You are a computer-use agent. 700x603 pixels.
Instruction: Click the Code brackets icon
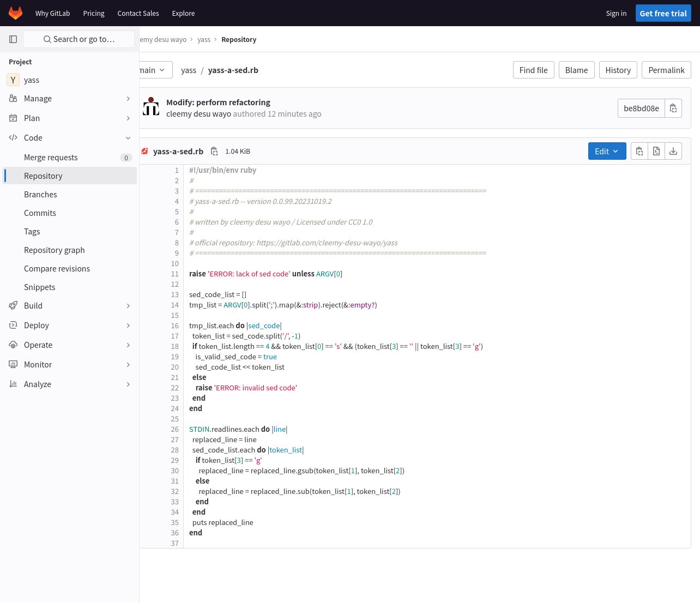click(13, 138)
